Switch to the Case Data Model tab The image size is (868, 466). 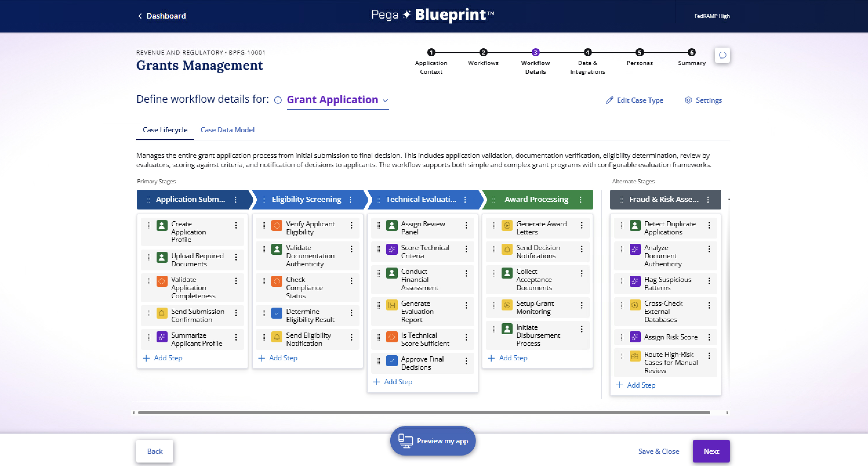coord(227,130)
